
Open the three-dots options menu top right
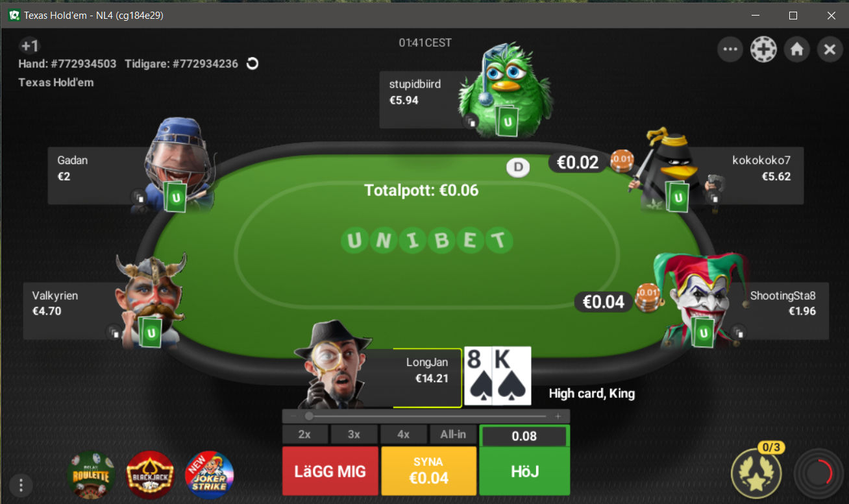[730, 49]
